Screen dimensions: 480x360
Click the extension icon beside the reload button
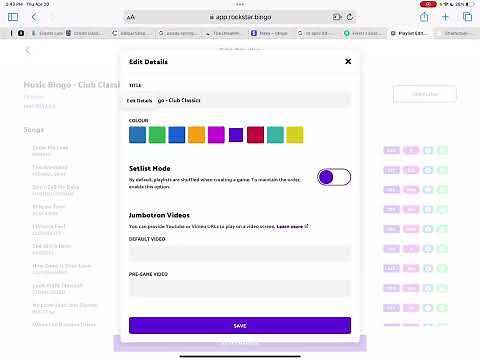337,17
